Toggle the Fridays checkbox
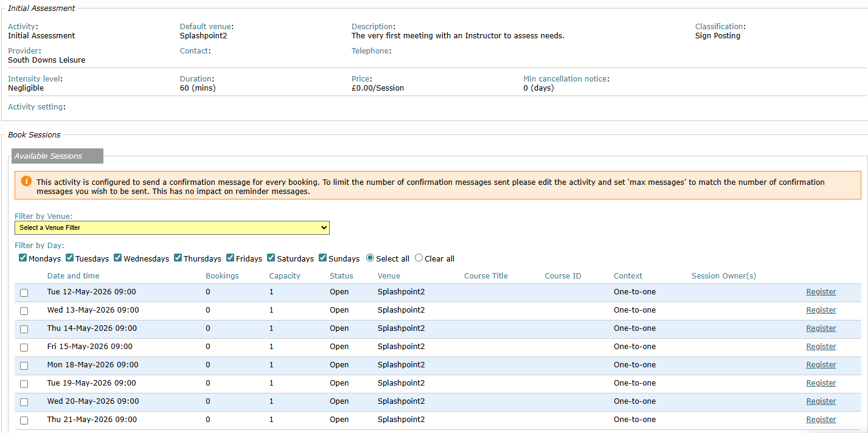 231,258
